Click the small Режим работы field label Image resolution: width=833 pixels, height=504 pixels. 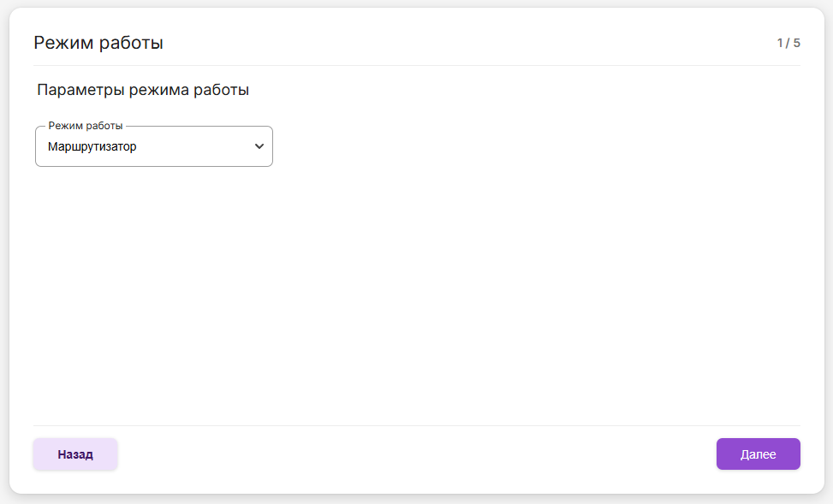86,125
